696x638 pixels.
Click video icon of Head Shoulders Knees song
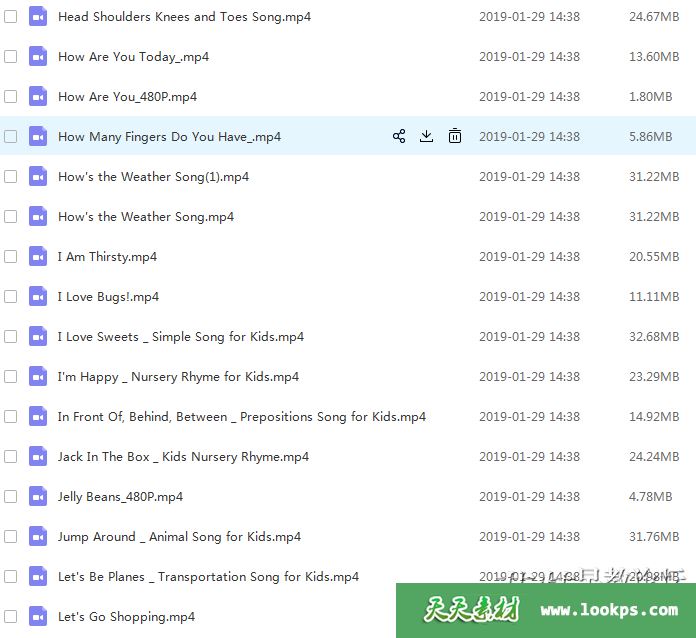(38, 16)
